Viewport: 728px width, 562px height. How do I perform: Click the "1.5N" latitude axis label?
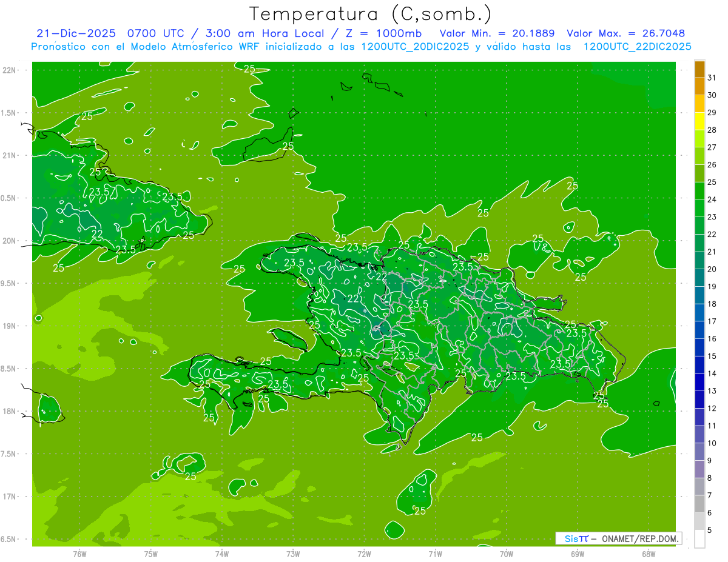(9, 113)
